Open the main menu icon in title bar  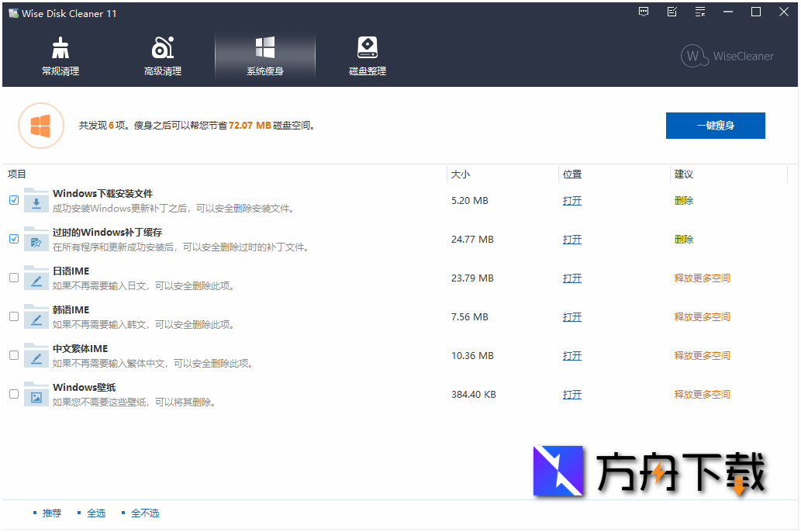pyautogui.click(x=699, y=12)
